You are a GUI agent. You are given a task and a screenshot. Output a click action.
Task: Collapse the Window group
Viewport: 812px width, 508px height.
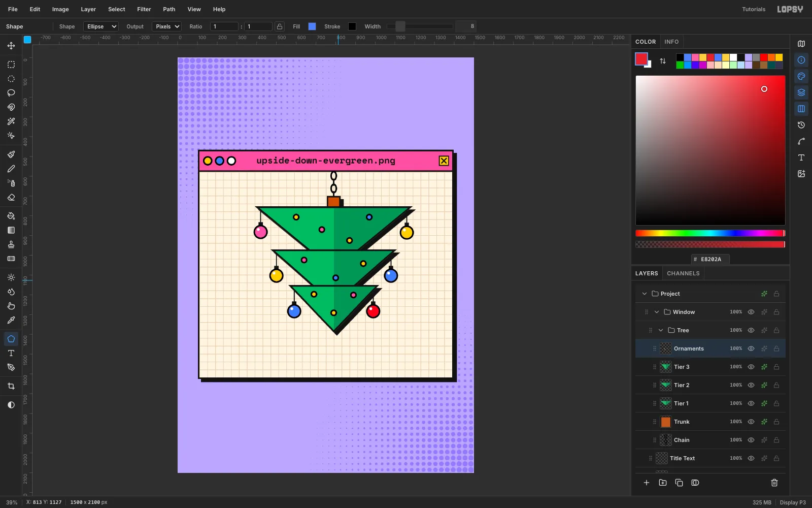coord(657,312)
